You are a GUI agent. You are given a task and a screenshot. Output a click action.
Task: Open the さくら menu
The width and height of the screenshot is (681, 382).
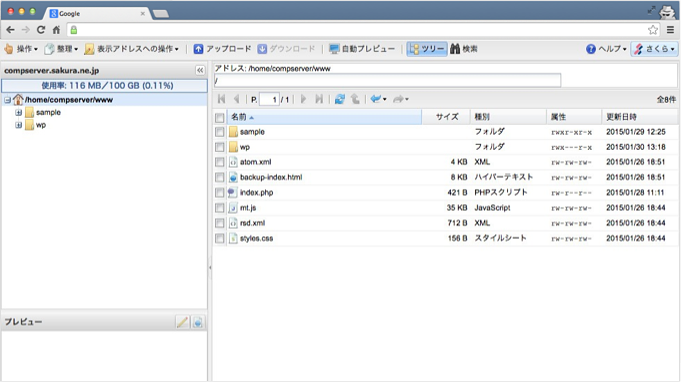coord(655,49)
